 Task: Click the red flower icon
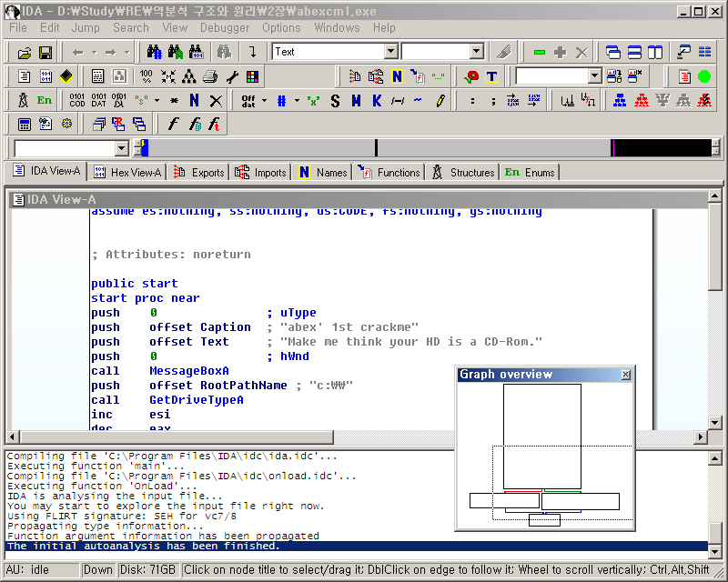470,76
